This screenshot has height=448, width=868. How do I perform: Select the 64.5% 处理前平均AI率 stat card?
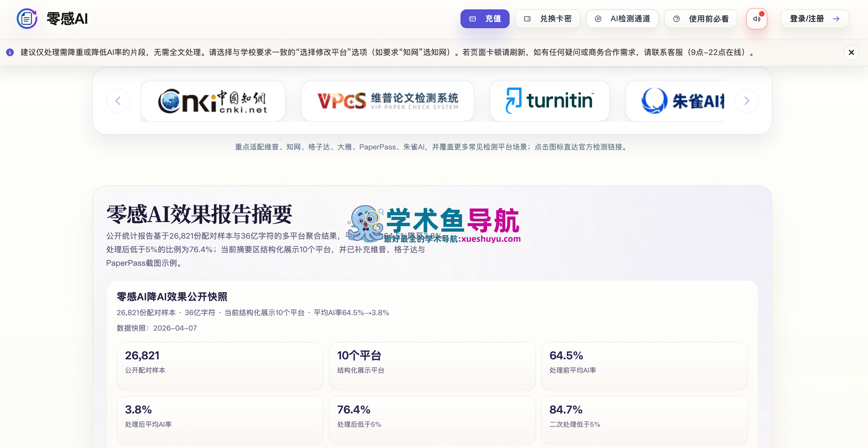(x=644, y=366)
